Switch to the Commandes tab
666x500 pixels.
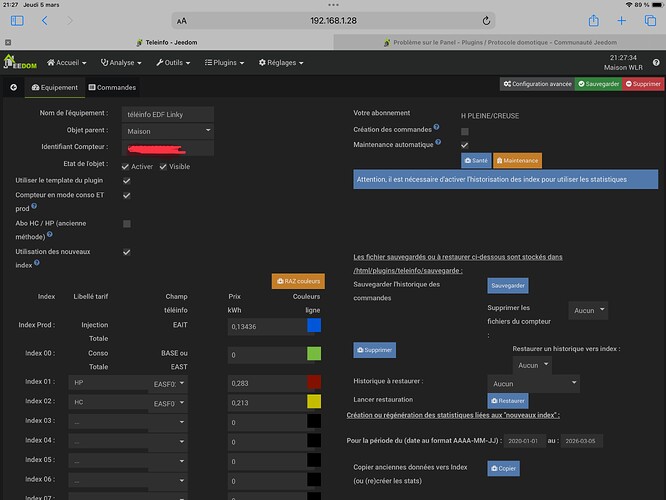[112, 88]
